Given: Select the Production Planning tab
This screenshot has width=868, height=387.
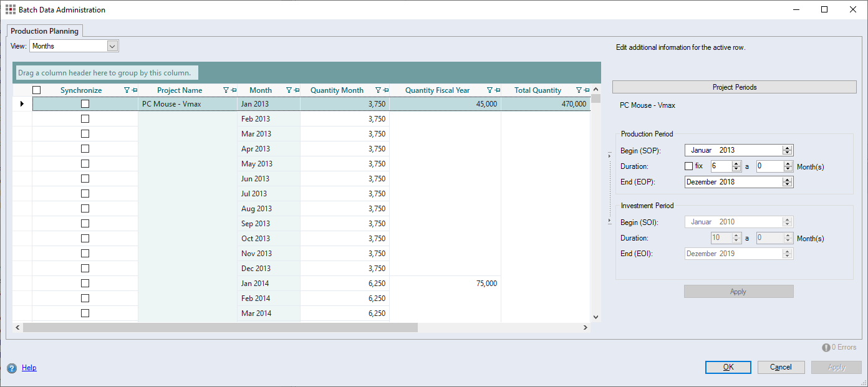Looking at the screenshot, I should [x=44, y=31].
